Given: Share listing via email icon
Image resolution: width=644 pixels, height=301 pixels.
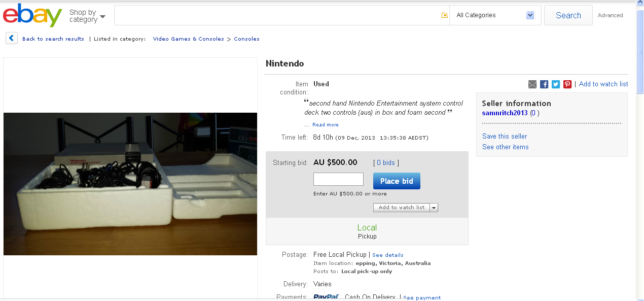Looking at the screenshot, I should pyautogui.click(x=532, y=84).
